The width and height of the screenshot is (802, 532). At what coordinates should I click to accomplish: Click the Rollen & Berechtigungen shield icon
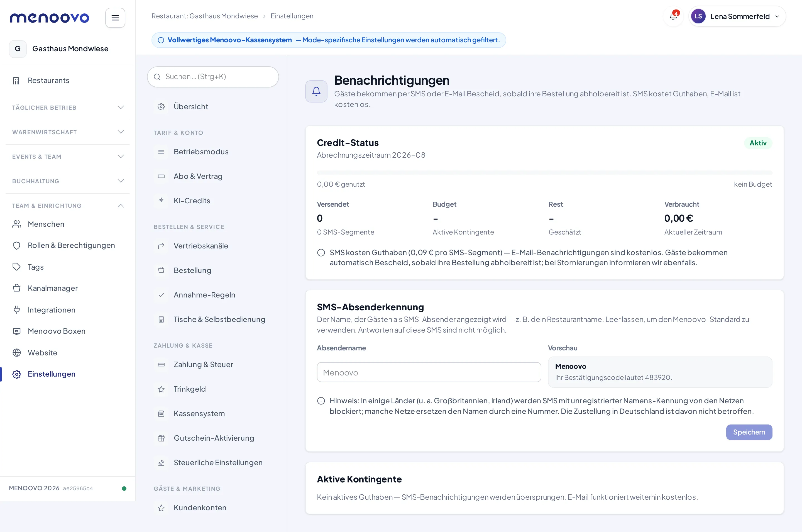click(17, 245)
